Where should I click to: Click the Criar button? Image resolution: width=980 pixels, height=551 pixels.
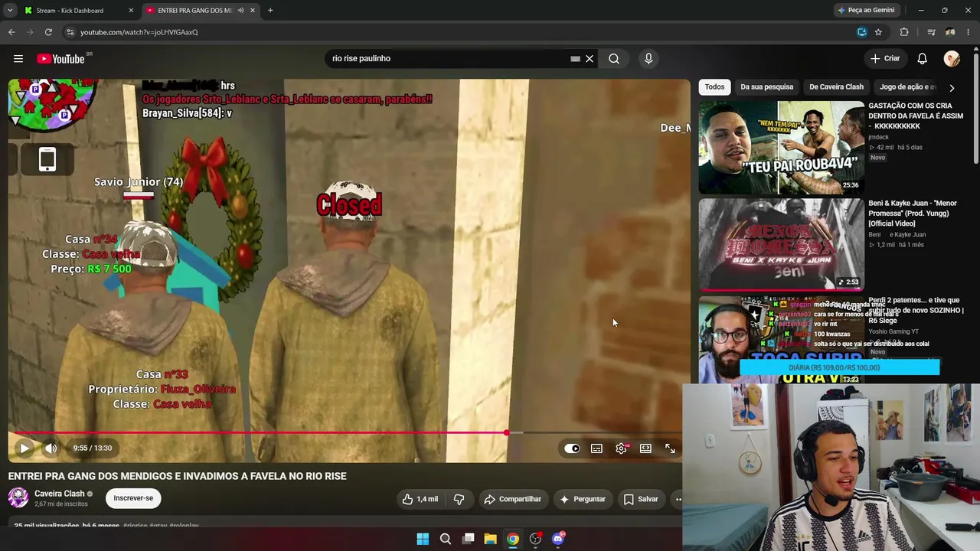point(885,59)
